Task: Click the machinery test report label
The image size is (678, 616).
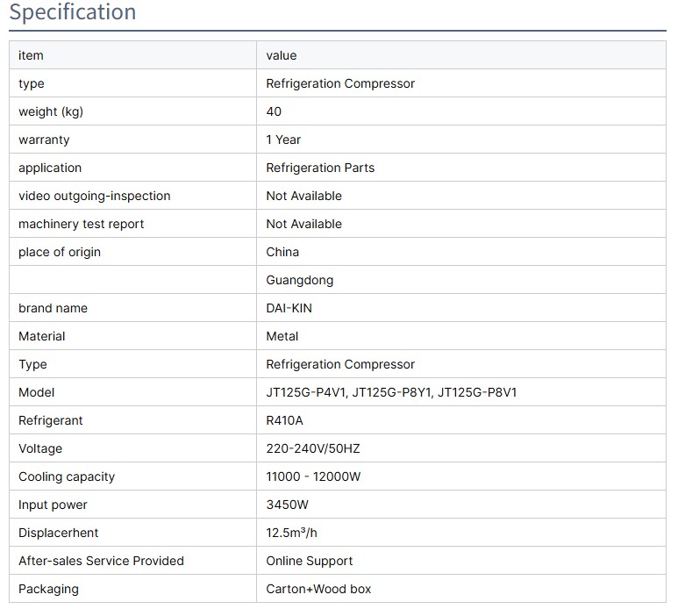Action: (82, 224)
